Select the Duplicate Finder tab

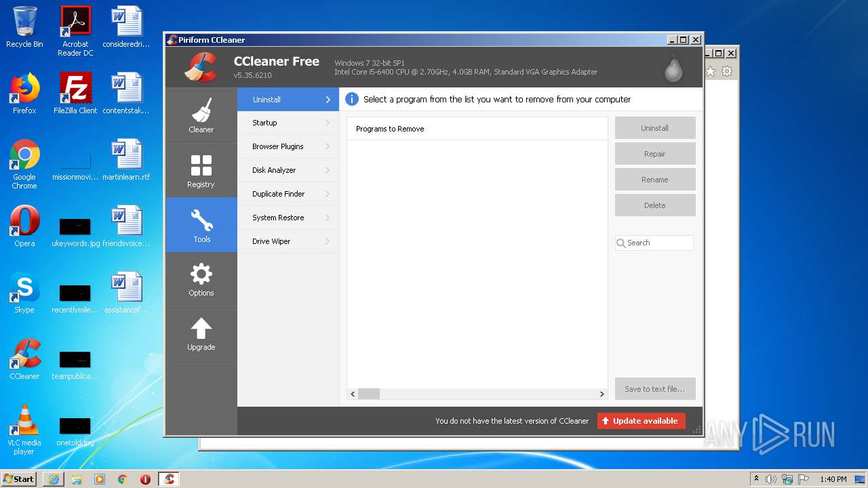coord(288,194)
